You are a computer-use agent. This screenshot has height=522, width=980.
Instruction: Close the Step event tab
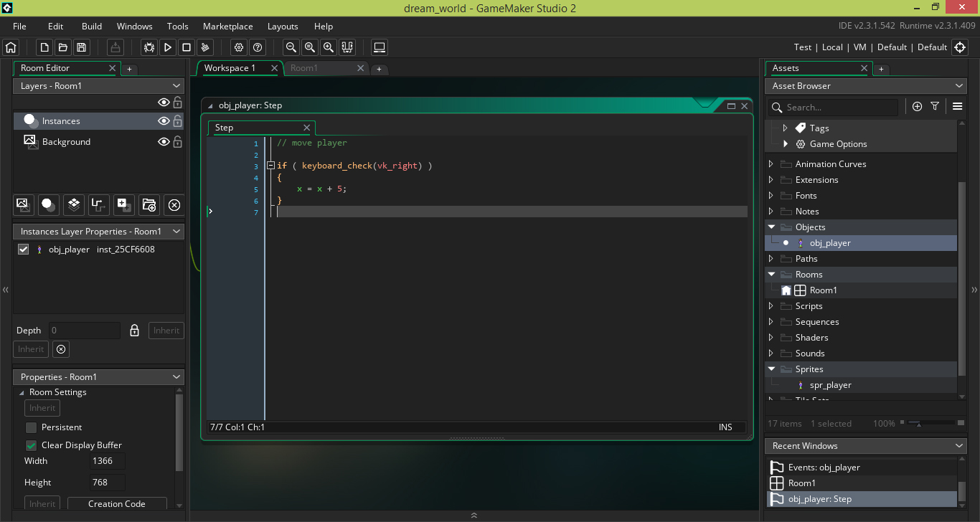point(306,128)
